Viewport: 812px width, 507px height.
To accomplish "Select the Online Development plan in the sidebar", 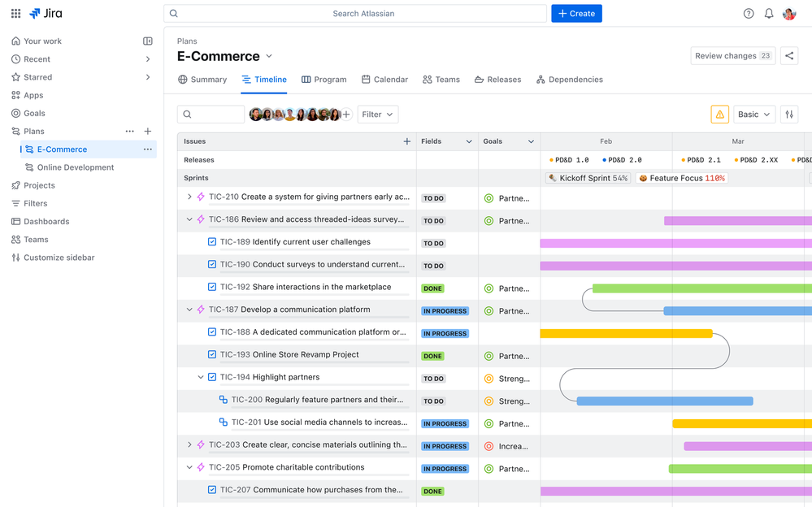I will coord(74,167).
